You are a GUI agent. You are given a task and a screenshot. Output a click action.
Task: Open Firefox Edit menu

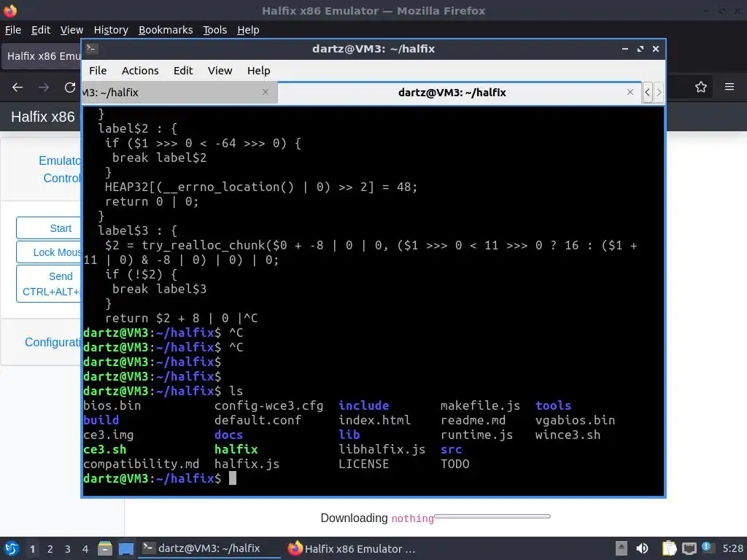click(41, 30)
